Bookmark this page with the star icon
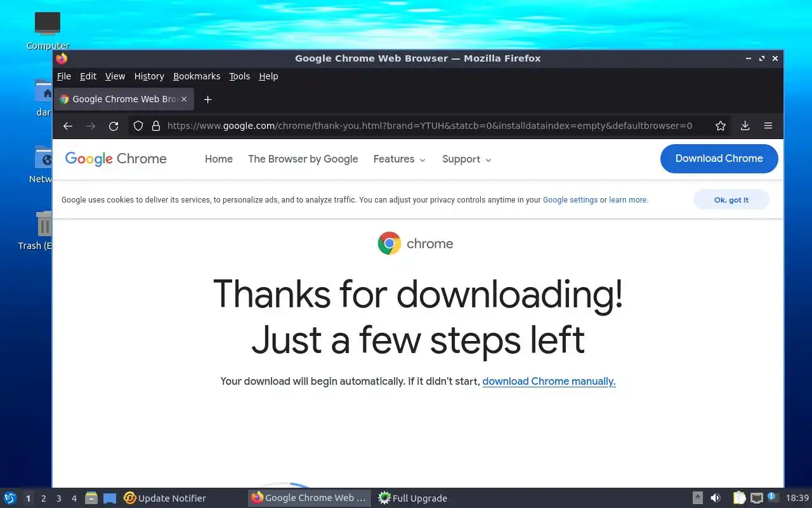 (x=721, y=126)
